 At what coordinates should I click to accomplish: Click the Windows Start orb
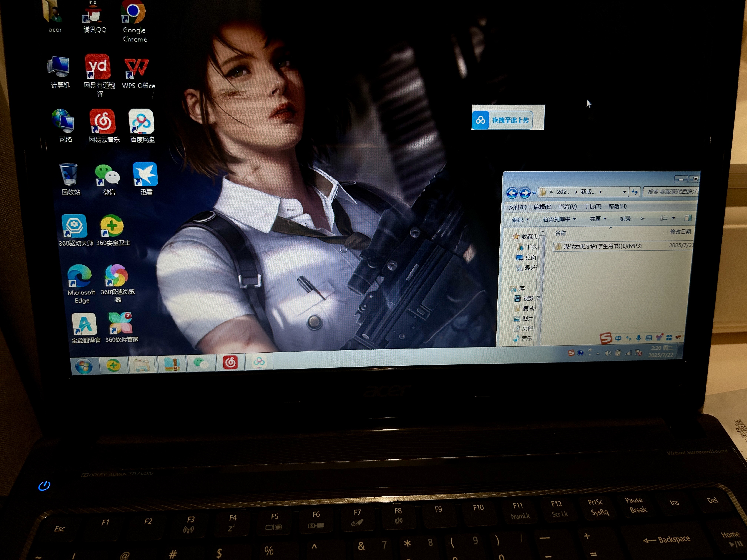84,366
